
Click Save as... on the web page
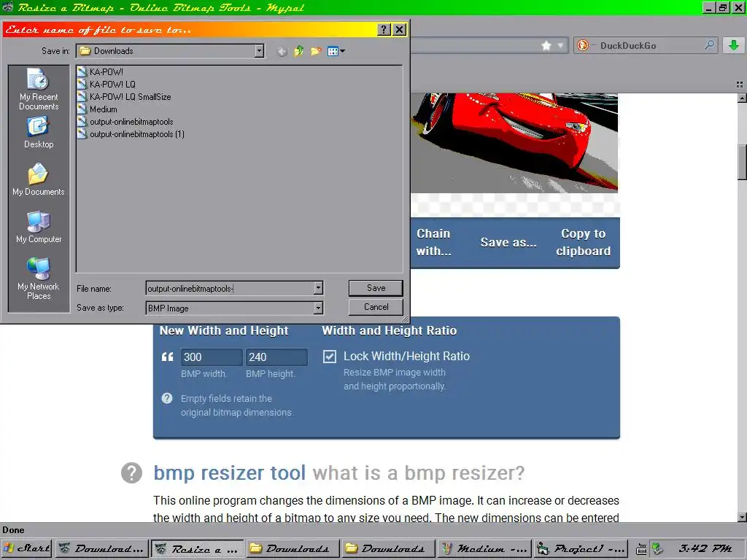[508, 242]
